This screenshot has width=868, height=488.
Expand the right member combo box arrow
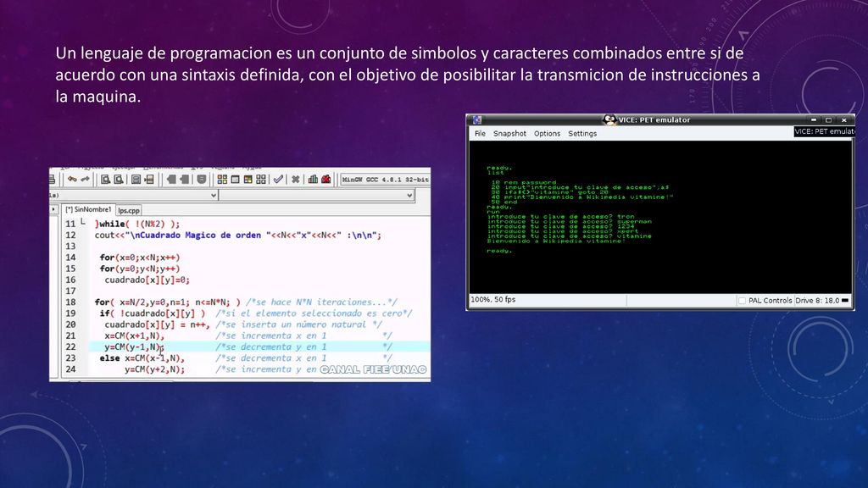[409, 196]
